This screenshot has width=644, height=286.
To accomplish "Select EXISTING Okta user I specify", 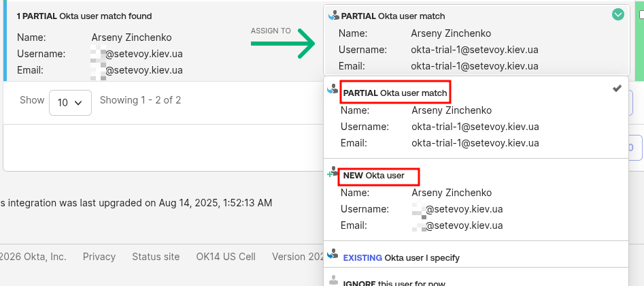I will pos(401,258).
